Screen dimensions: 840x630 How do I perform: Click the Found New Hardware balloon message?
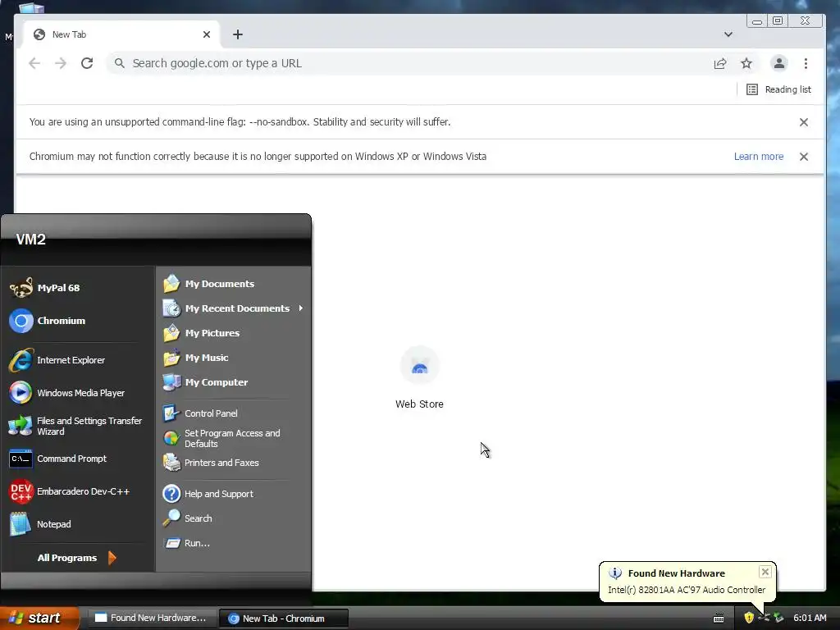pos(687,590)
